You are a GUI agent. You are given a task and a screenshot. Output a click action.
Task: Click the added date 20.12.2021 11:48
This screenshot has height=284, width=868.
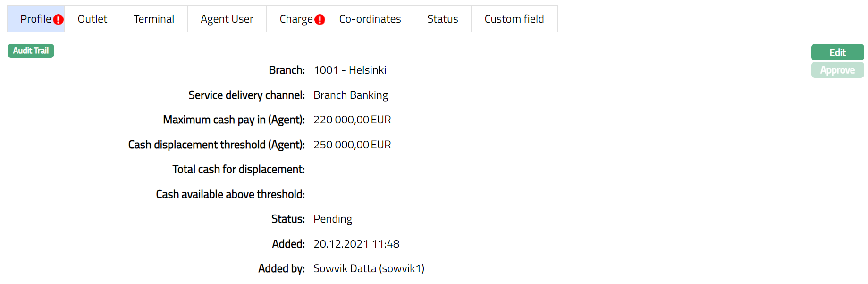(x=356, y=244)
